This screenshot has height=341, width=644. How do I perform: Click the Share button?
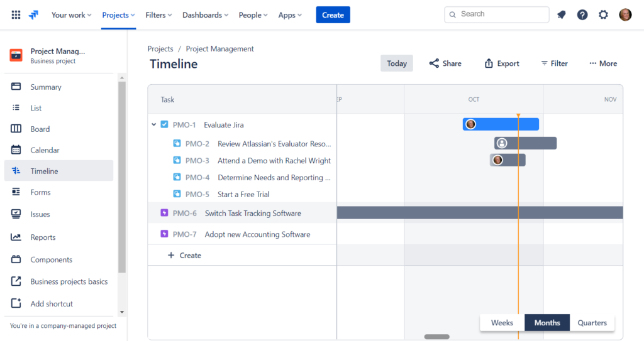coord(445,63)
